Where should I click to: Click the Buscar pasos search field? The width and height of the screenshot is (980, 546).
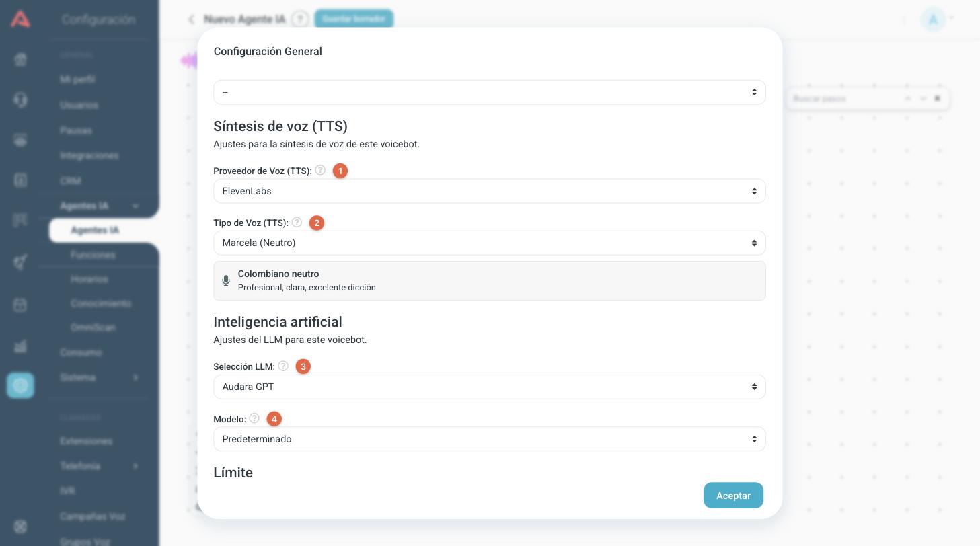click(x=844, y=98)
